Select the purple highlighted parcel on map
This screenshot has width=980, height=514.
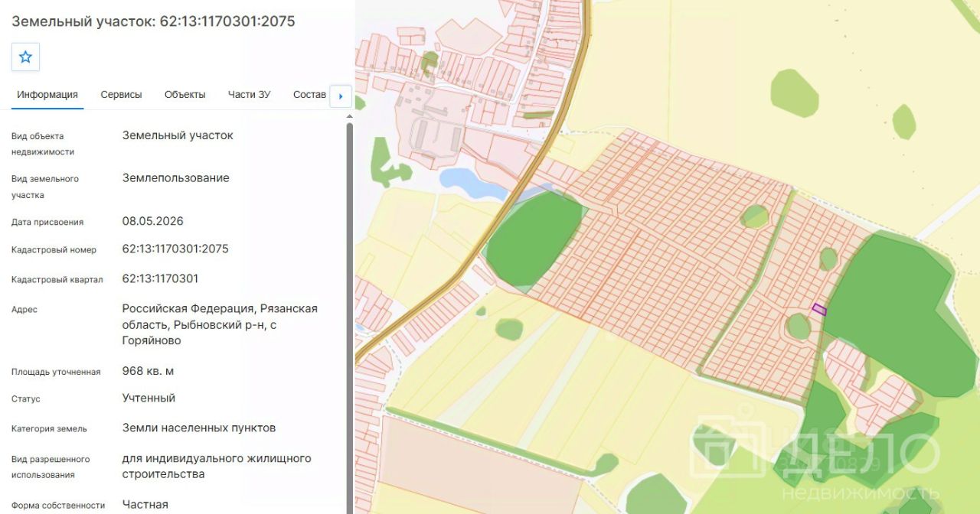click(819, 309)
